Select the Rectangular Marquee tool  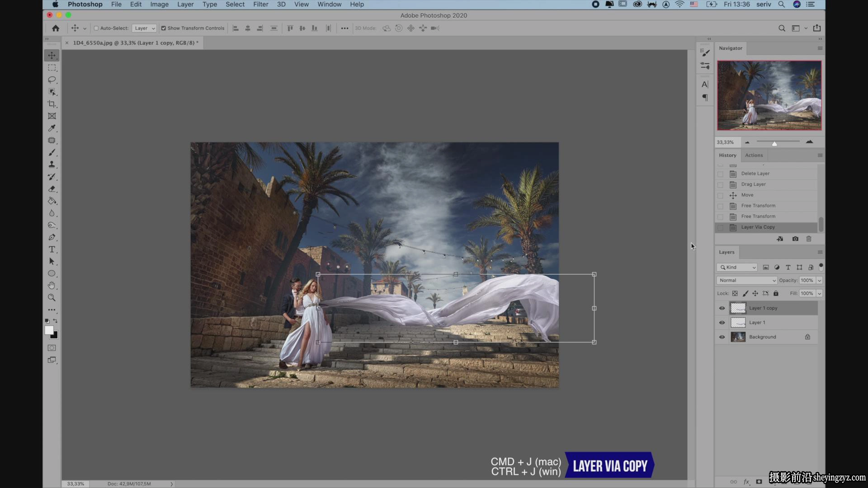pos(52,68)
